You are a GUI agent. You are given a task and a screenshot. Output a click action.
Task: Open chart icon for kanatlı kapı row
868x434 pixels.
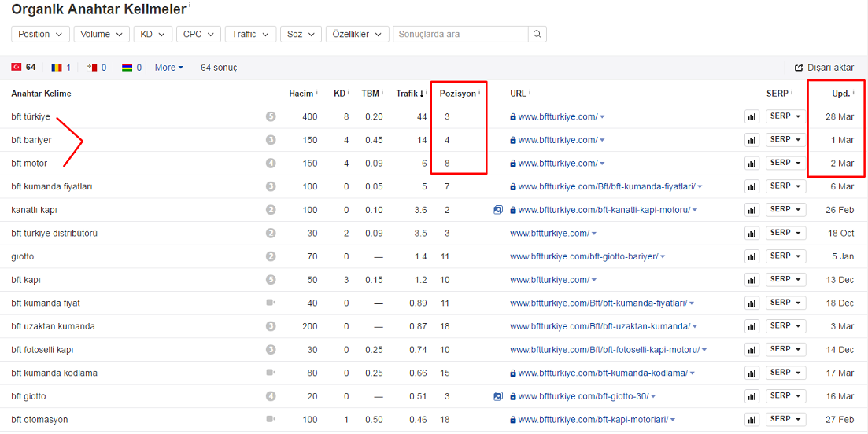(x=752, y=210)
